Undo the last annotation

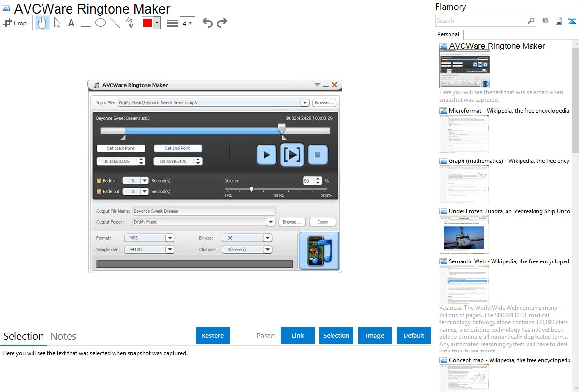point(207,23)
